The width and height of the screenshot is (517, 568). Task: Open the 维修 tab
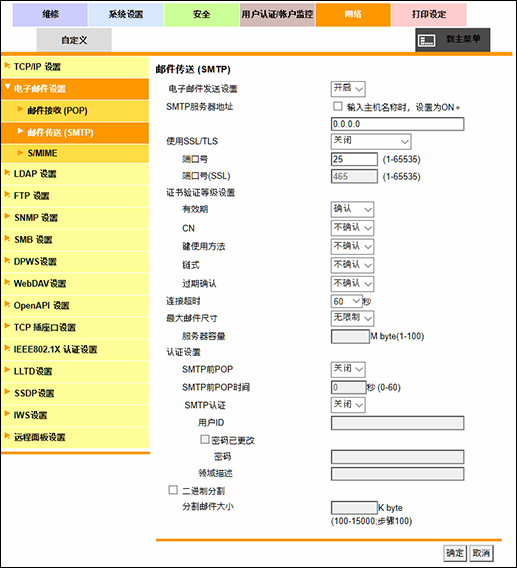50,14
